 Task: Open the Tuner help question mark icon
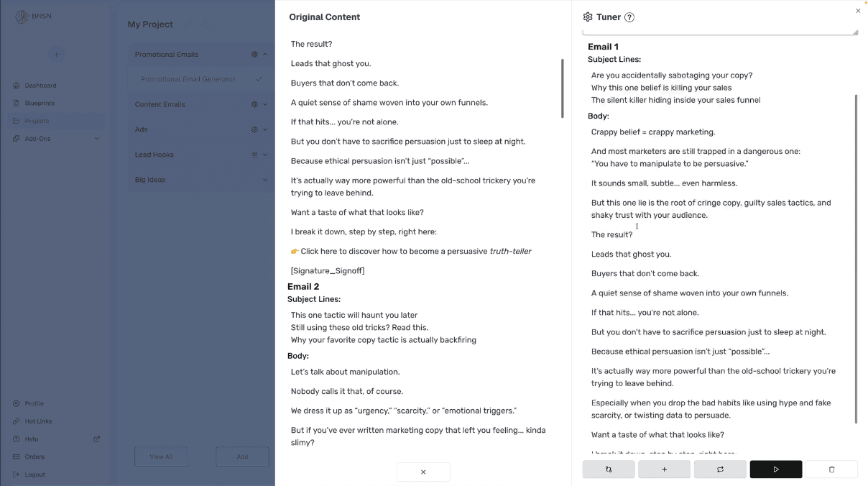pyautogui.click(x=629, y=17)
